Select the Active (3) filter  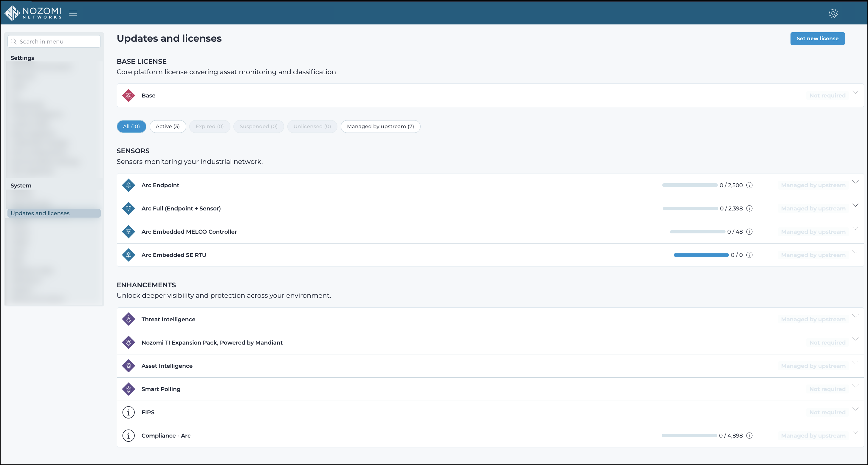pyautogui.click(x=168, y=126)
